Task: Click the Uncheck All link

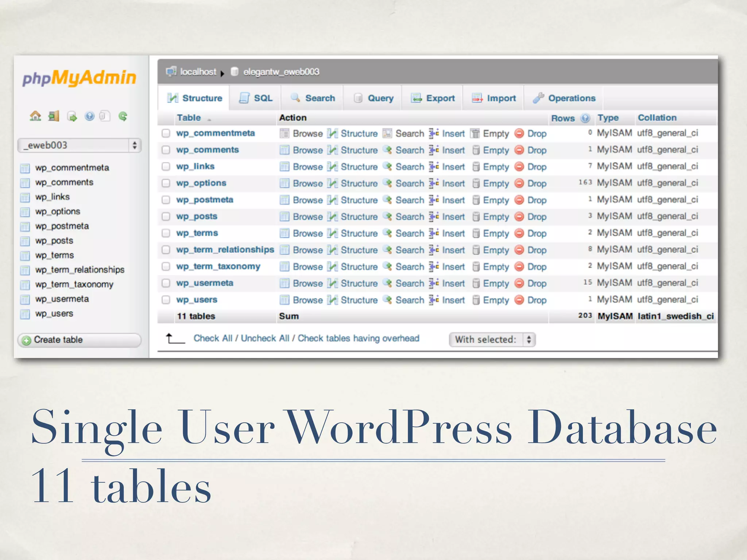Action: (x=265, y=338)
